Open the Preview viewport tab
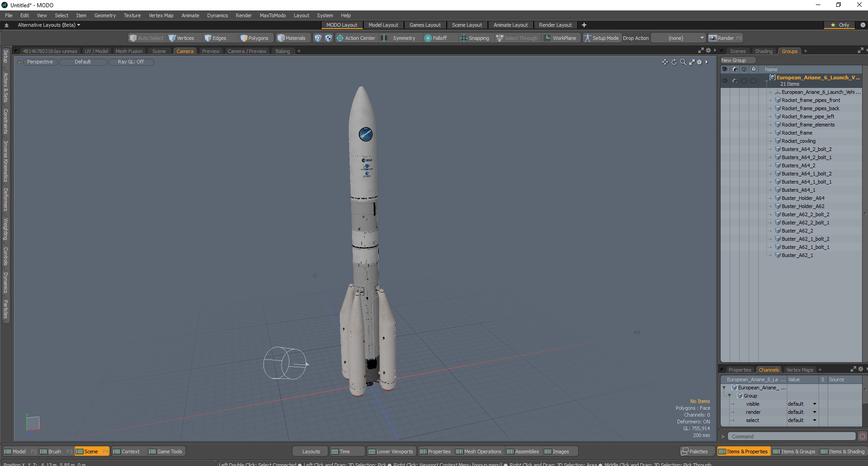The height and width of the screenshot is (466, 868). [x=211, y=51]
